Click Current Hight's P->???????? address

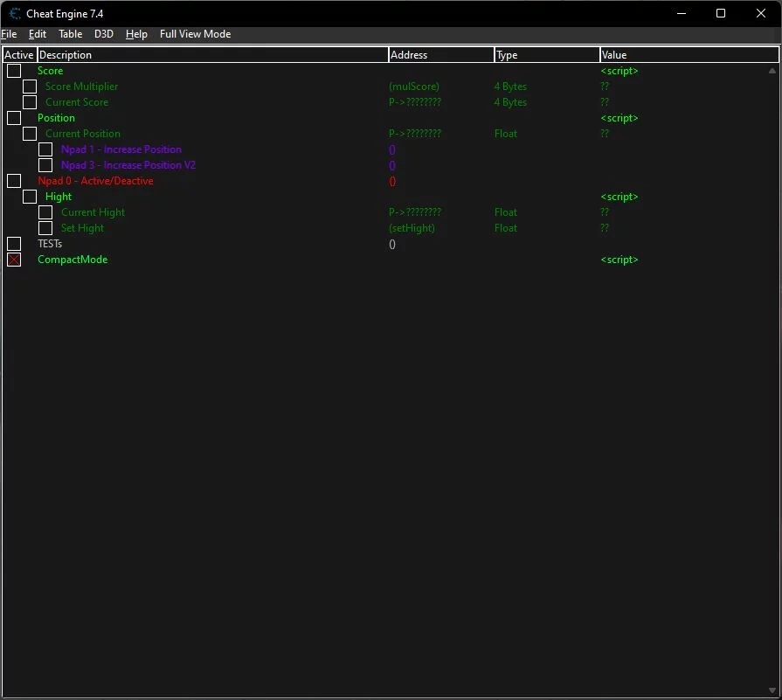(415, 212)
